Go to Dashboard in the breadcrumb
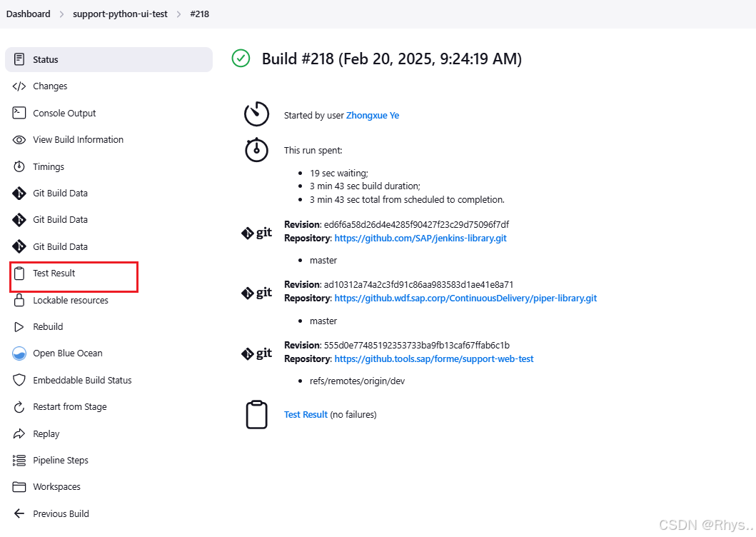This screenshot has width=756, height=537. [28, 14]
